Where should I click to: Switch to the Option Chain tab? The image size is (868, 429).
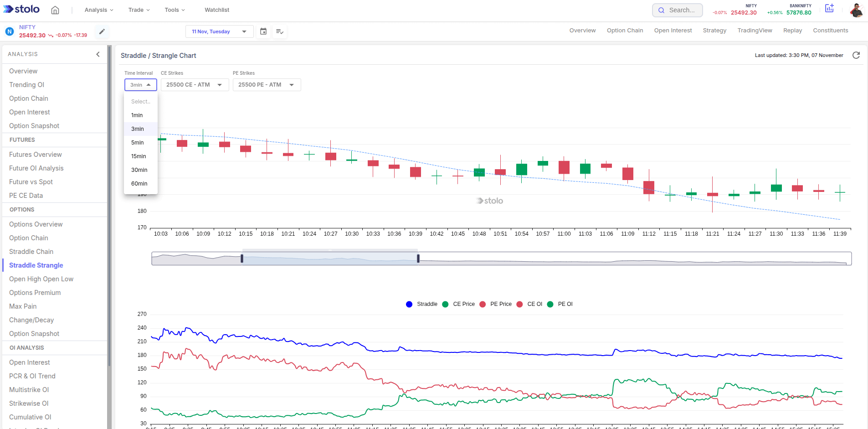coord(625,31)
